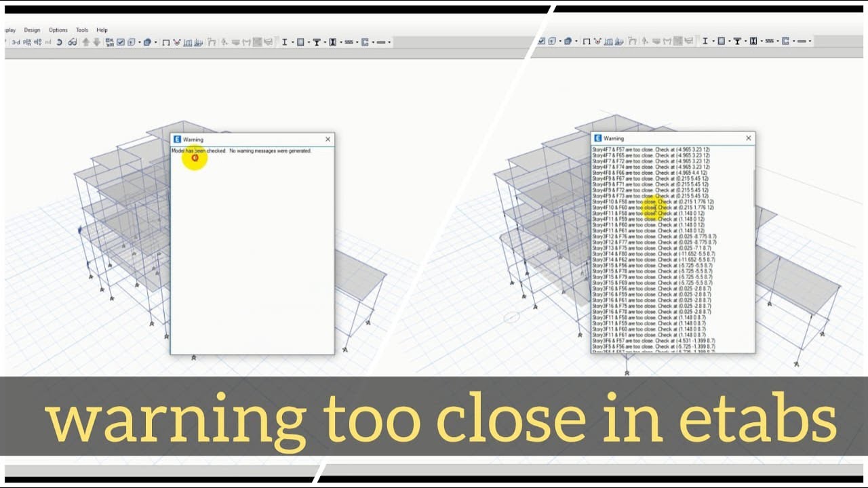Open the Design menu in left window
Image resolution: width=868 pixels, height=488 pixels.
click(32, 30)
